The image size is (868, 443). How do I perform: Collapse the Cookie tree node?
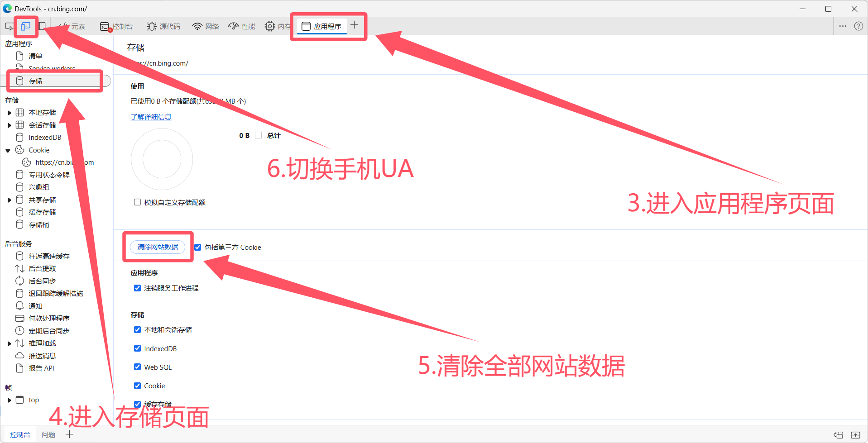(8, 151)
